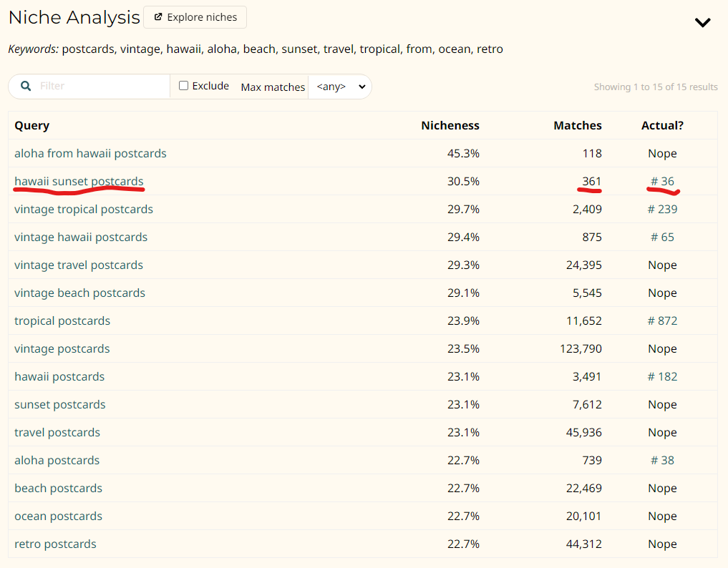
Task: Sort by the Query column header
Action: tap(32, 125)
